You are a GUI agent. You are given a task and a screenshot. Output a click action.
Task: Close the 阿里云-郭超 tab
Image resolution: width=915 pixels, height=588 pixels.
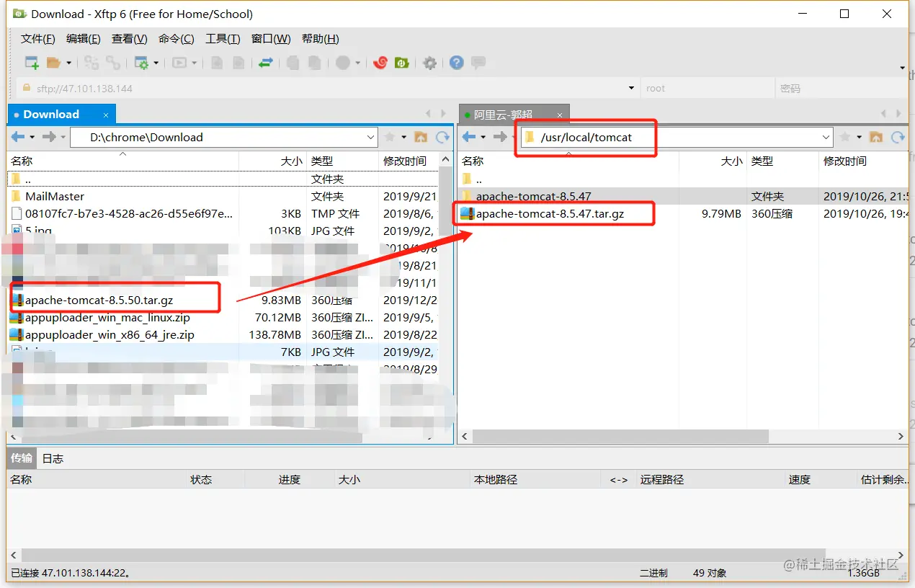[x=559, y=115]
